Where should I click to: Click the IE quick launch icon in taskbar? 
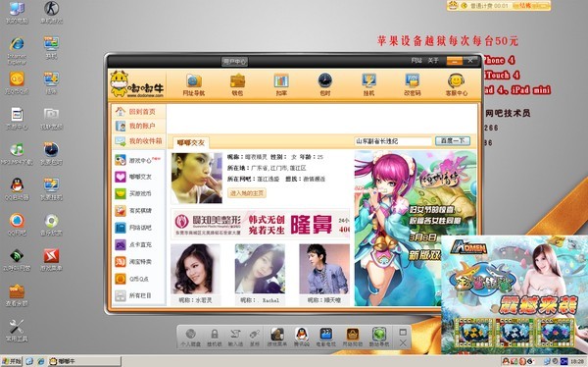point(40,361)
